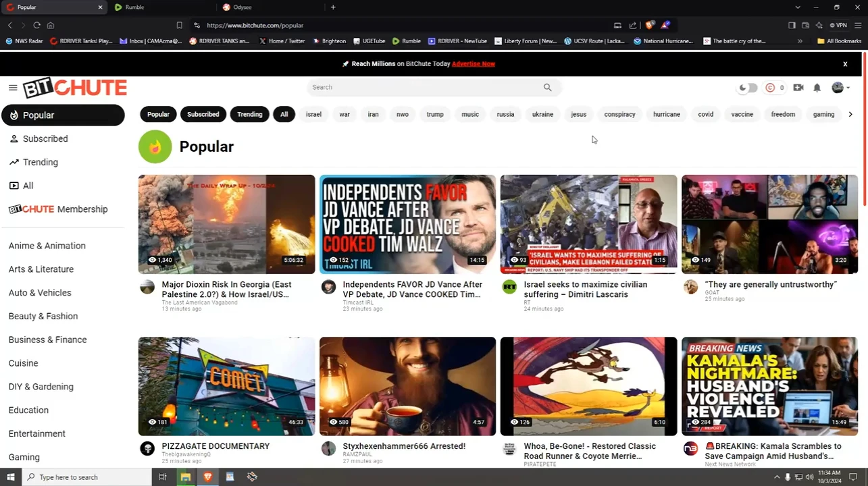Image resolution: width=868 pixels, height=486 pixels.
Task: Click the Next News Network channel avatar
Action: pos(690,449)
